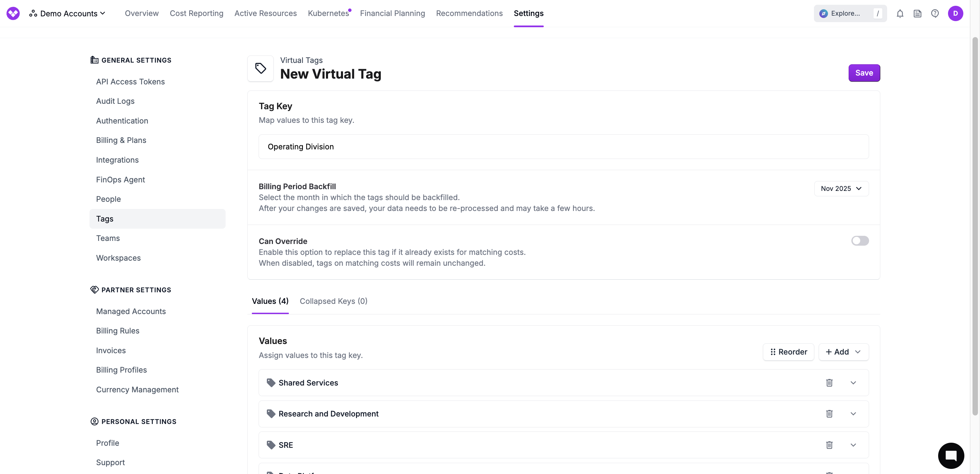Switch to Collapsed Keys tab
Viewport: 980px width, 474px height.
click(333, 301)
